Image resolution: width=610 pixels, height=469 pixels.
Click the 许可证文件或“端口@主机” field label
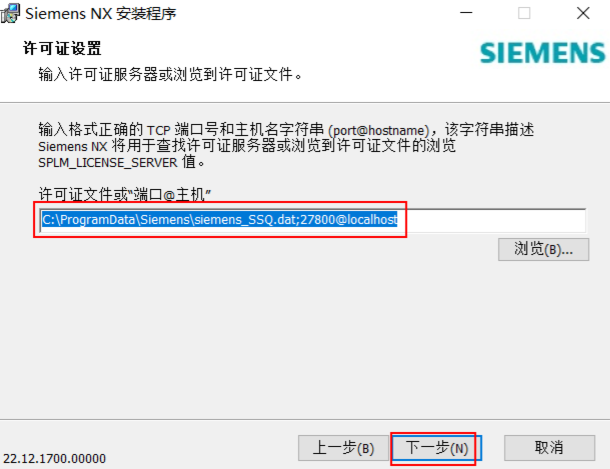point(124,194)
